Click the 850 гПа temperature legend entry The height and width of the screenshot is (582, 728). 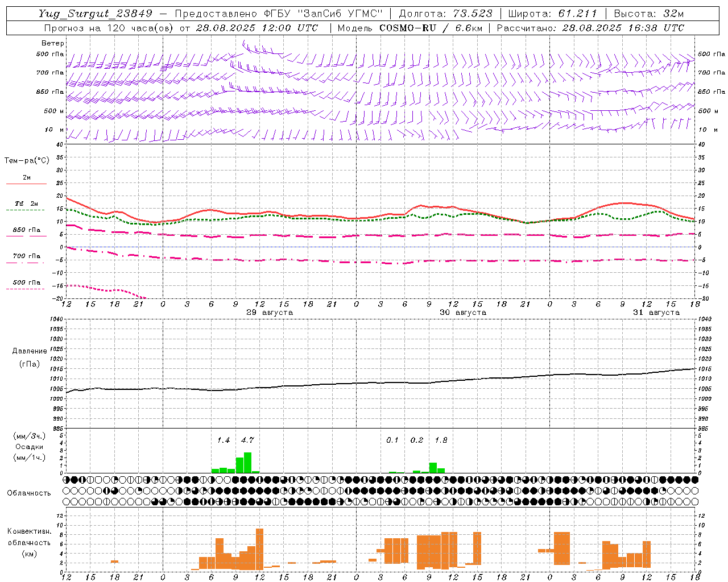point(27,230)
